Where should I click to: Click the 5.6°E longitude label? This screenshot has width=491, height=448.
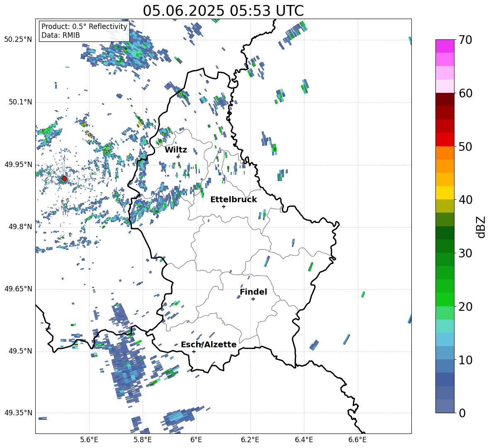[89, 440]
